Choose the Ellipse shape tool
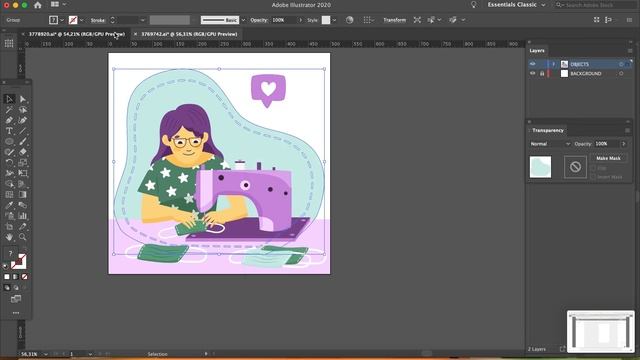The image size is (640, 360). 9,141
